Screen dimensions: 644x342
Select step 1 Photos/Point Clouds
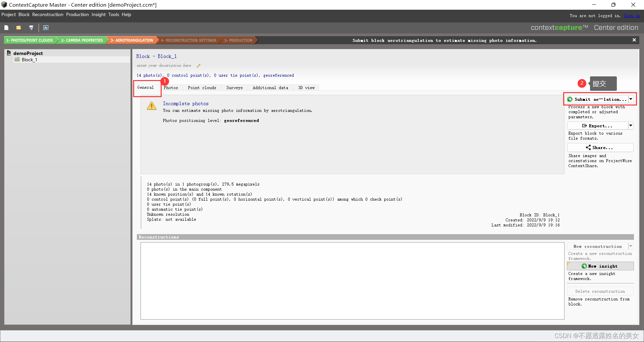[x=30, y=40]
